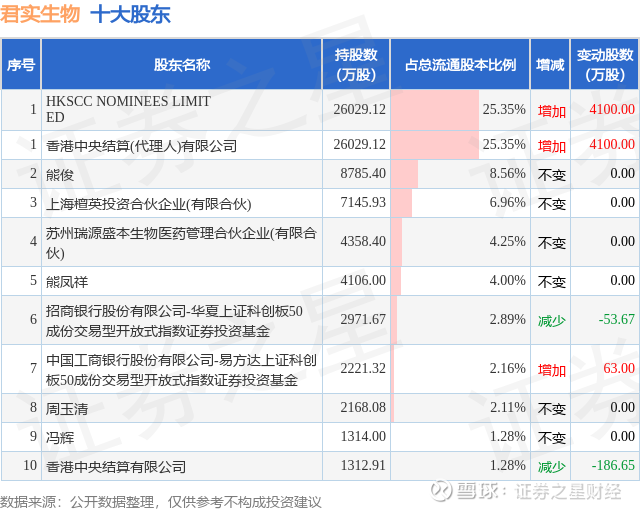Click the 2.16% proportion value
This screenshot has height=511, width=640.
pyautogui.click(x=507, y=369)
